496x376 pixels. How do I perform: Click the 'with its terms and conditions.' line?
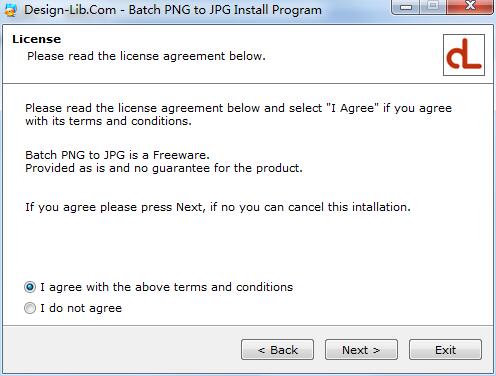point(108,121)
